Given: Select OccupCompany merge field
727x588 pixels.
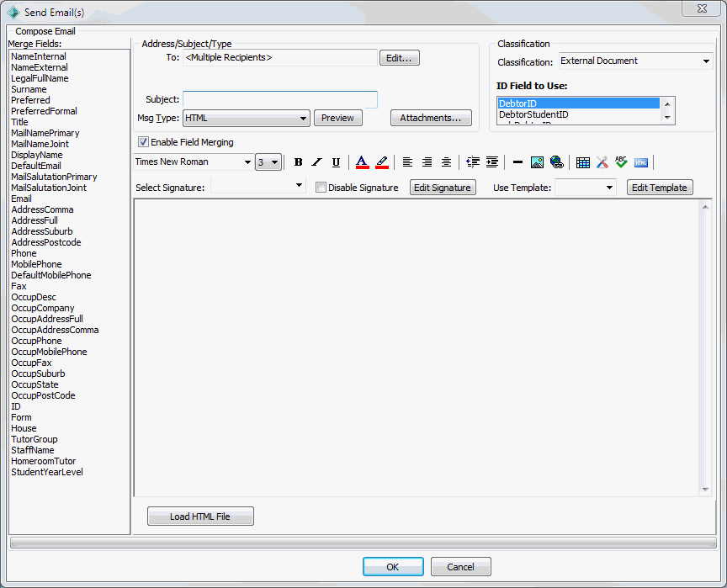Looking at the screenshot, I should [x=43, y=308].
